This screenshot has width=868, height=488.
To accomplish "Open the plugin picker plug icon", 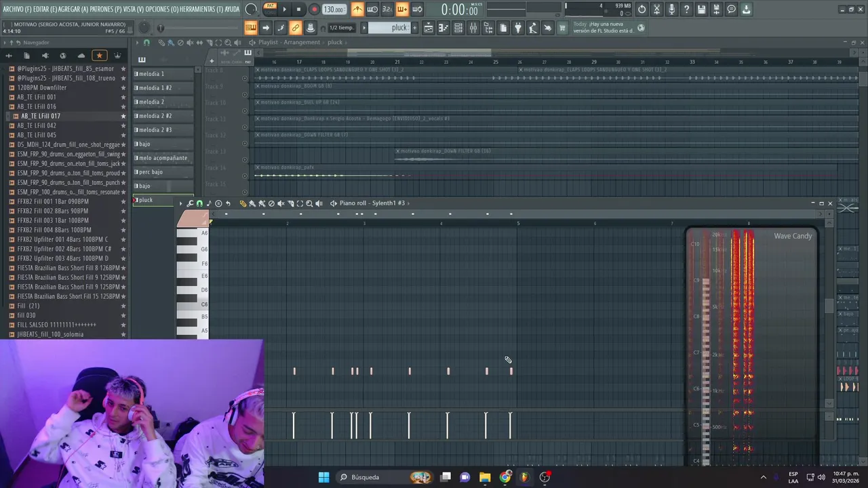I will point(518,28).
